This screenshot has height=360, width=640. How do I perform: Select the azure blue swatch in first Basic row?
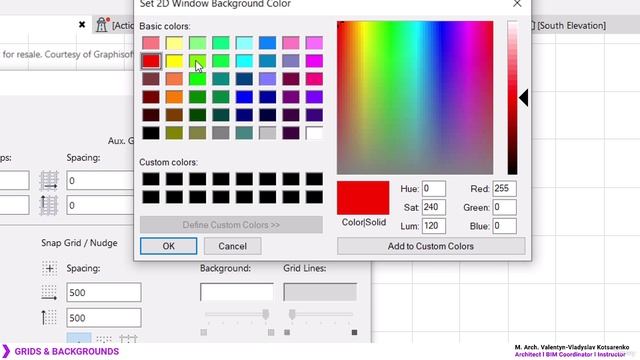pos(267,43)
